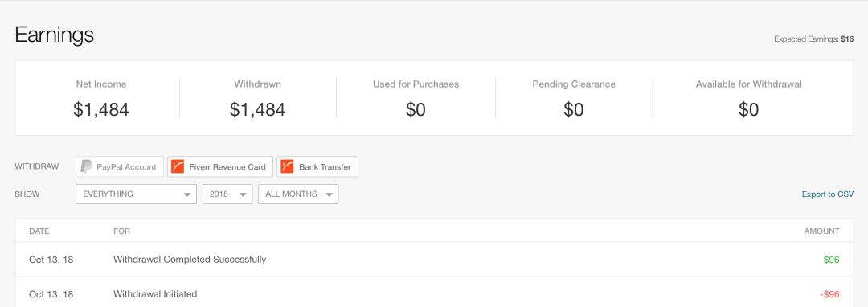868x307 pixels.
Task: Click the Withdrawn $1,484 amount
Action: (x=257, y=109)
